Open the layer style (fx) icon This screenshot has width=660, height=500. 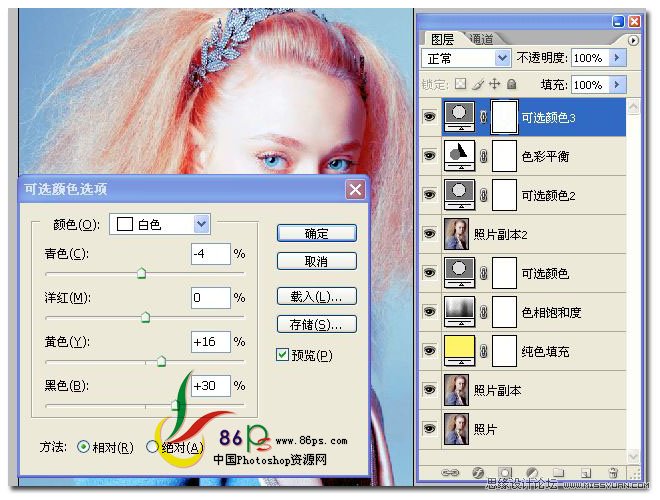478,473
